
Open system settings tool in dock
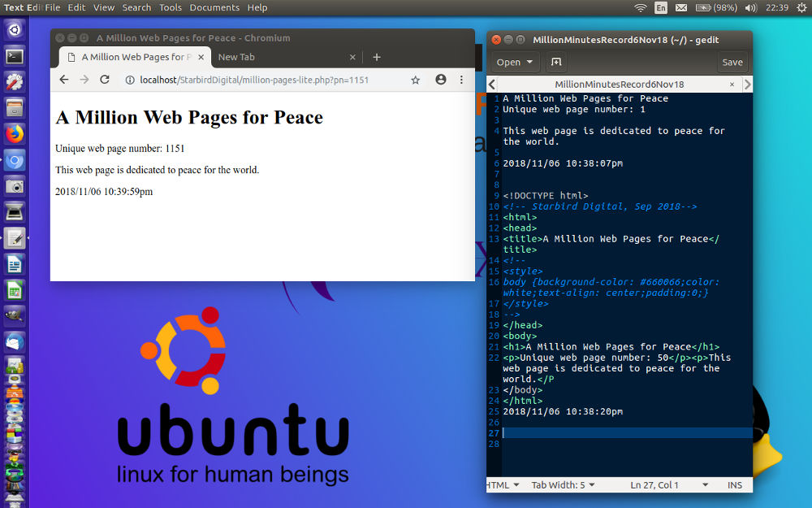(x=15, y=82)
